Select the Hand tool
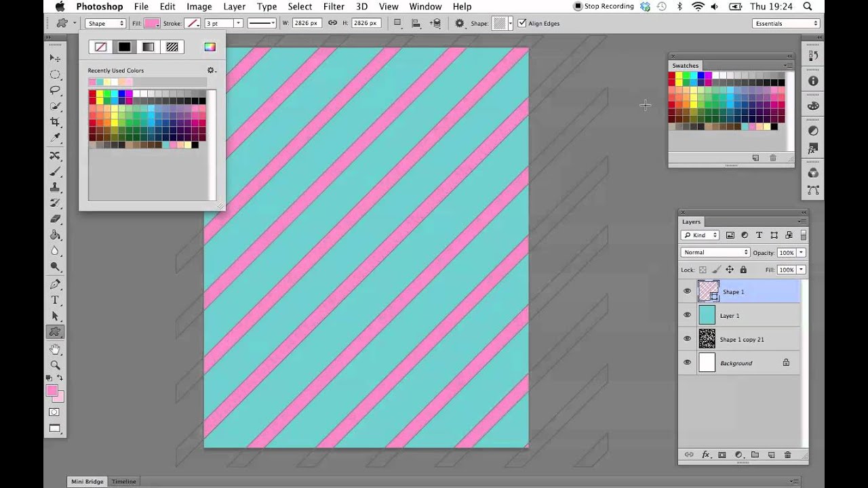This screenshot has width=868, height=488. point(55,349)
